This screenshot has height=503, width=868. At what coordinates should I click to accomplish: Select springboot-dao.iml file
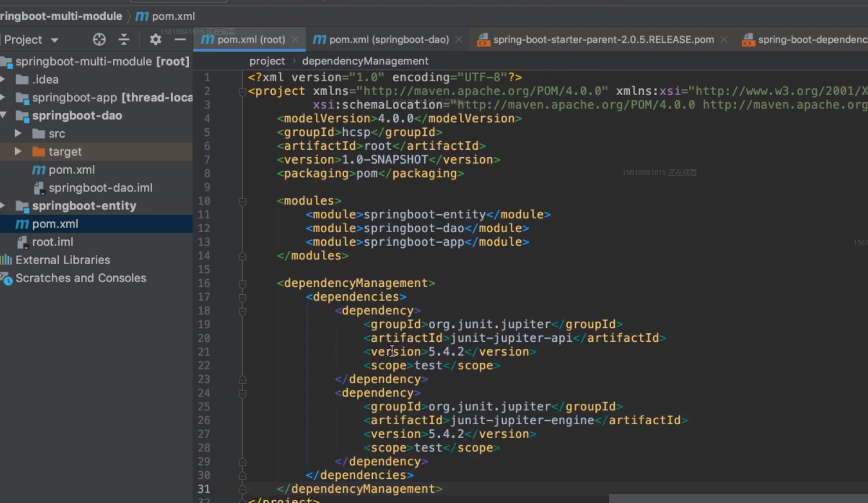pyautogui.click(x=100, y=188)
